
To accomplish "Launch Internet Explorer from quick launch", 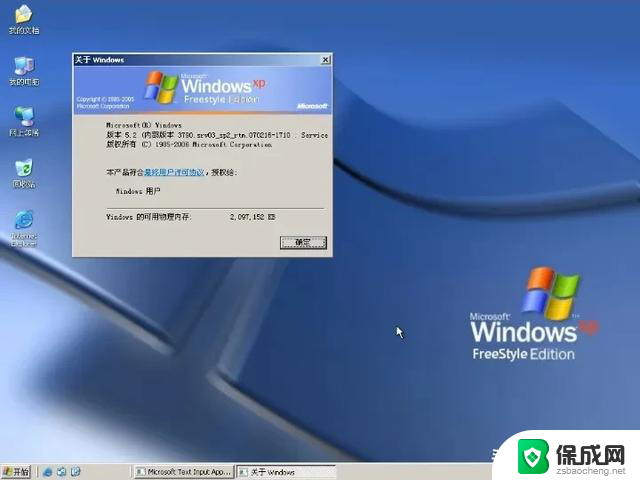I will click(x=47, y=472).
